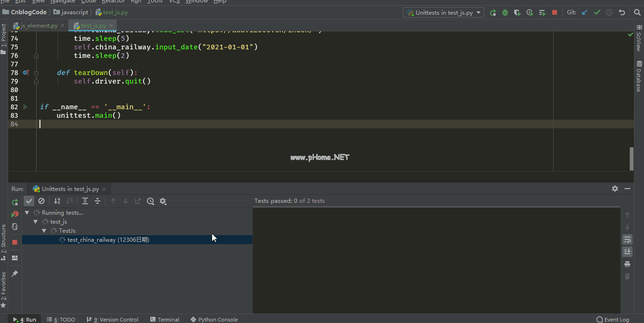The height and width of the screenshot is (323, 644).
Task: Open the Terminal tool window
Action: coord(165,320)
